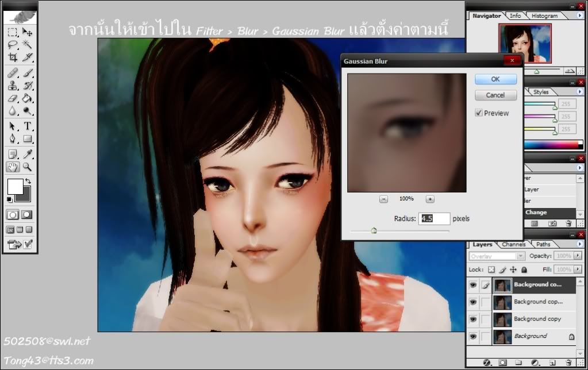The height and width of the screenshot is (370, 588).
Task: Select the Healing Brush tool
Action: pos(13,73)
